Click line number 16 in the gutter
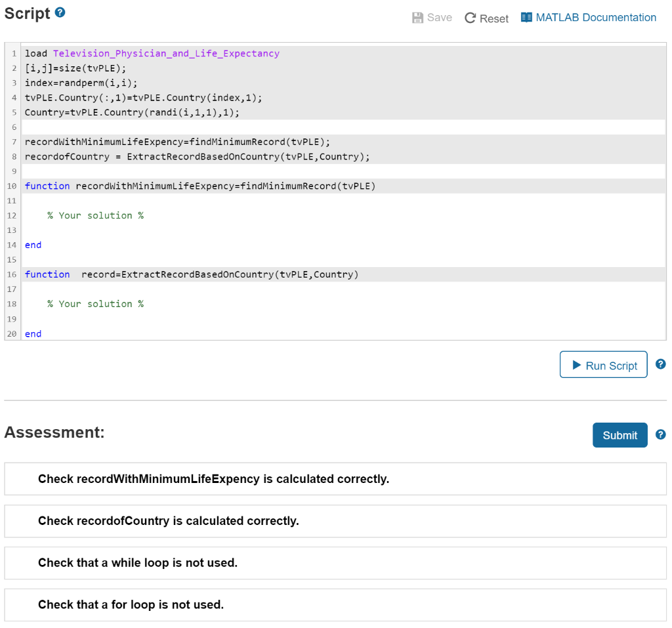672x628 pixels. pos(12,274)
